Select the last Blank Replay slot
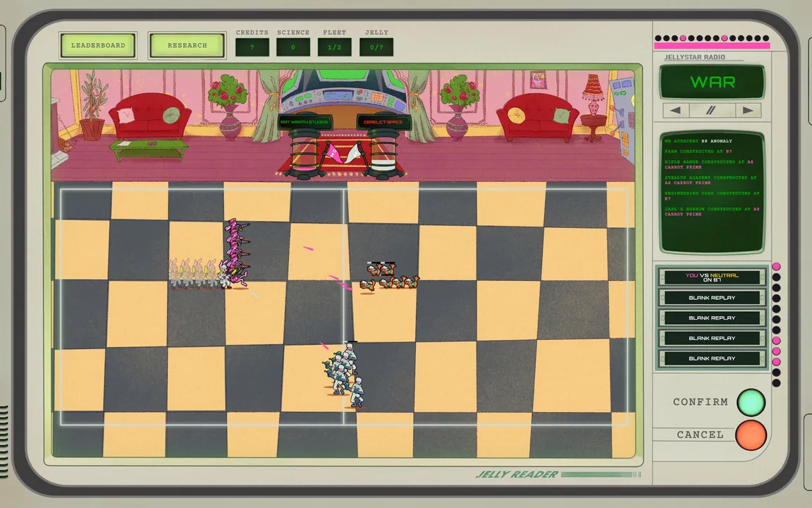This screenshot has width=812, height=508. (x=712, y=358)
